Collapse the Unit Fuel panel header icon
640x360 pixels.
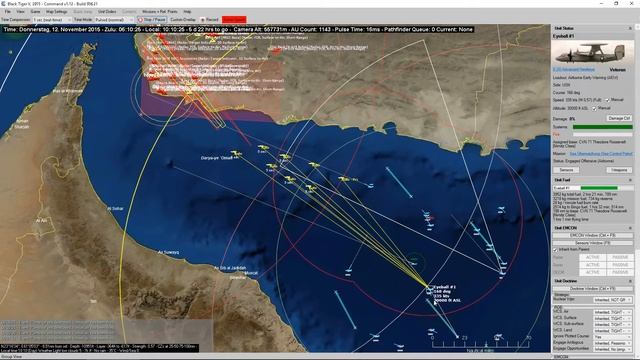pos(630,180)
